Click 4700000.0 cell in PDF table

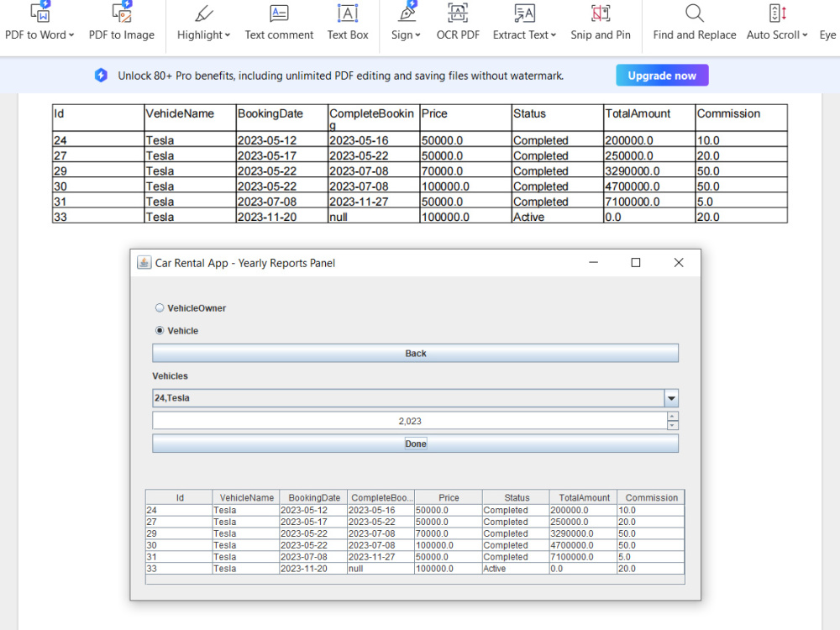649,186
